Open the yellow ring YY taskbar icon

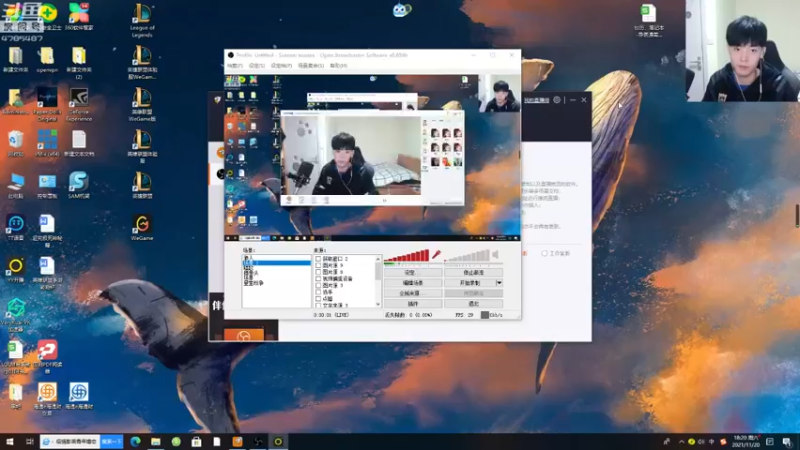click(x=278, y=441)
